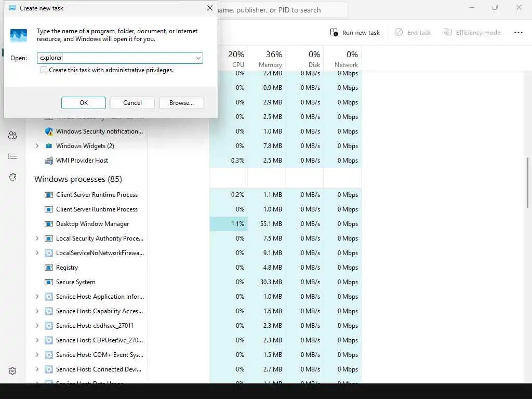Expand Service Host: CDPUserSvc row
532x399 pixels.
click(x=37, y=340)
